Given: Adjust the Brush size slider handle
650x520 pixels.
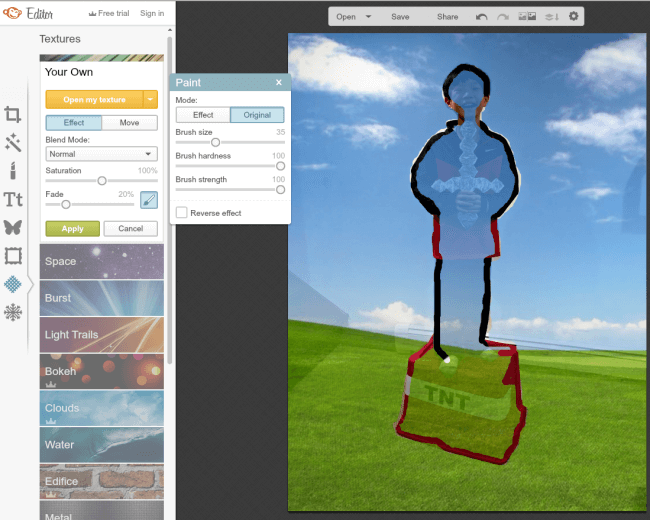Looking at the screenshot, I should tap(215, 142).
